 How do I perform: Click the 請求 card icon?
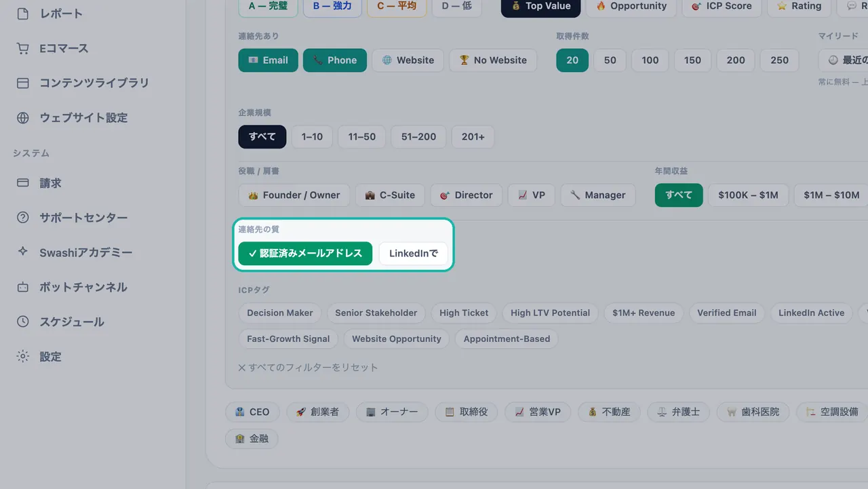pyautogui.click(x=23, y=183)
